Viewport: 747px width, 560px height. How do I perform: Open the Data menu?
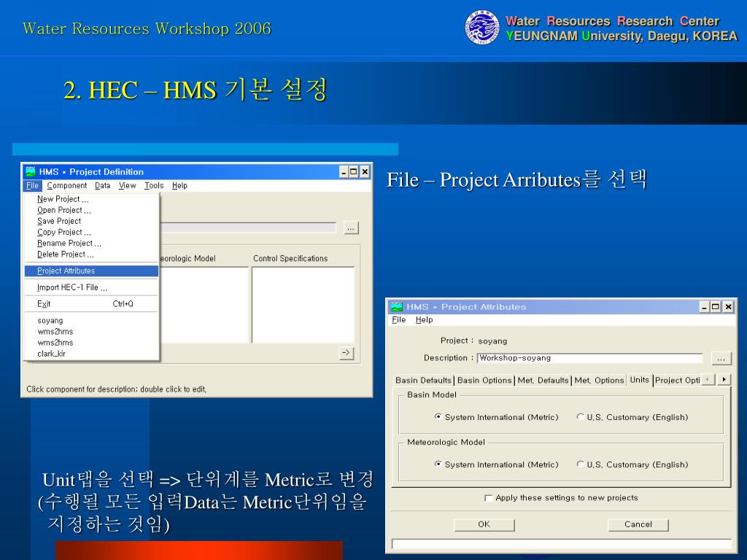pyautogui.click(x=102, y=186)
